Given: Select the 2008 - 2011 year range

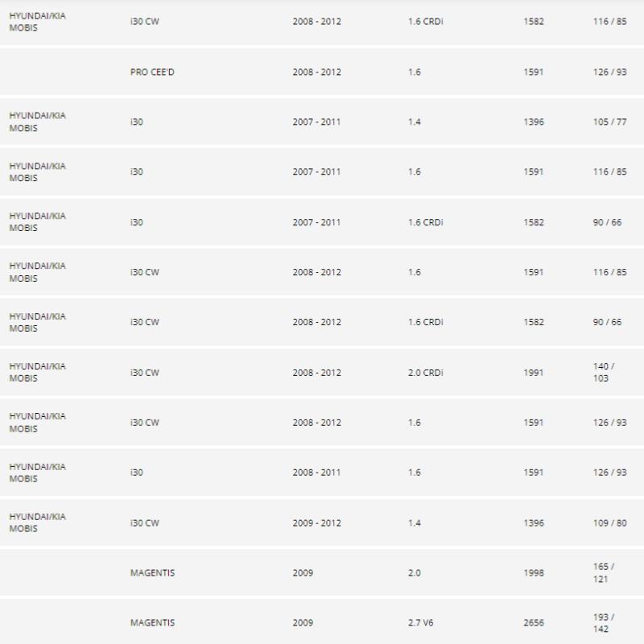Looking at the screenshot, I should pos(316,473).
